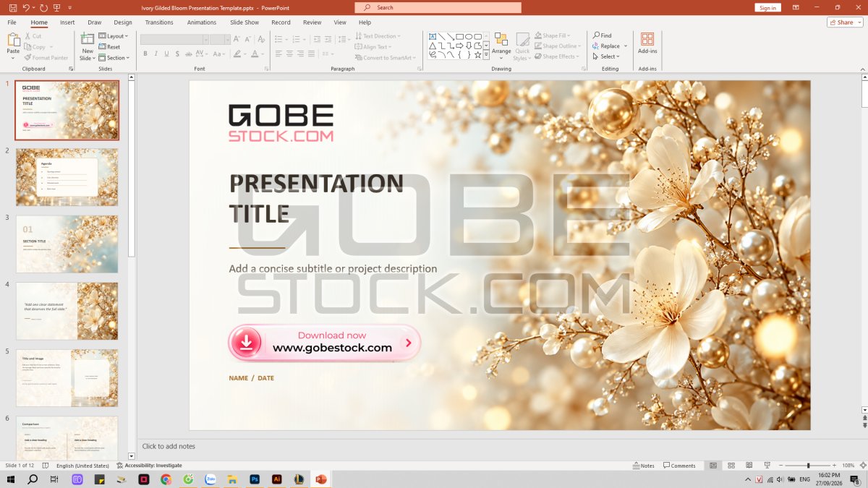Image resolution: width=868 pixels, height=488 pixels.
Task: Switch to Reading View in the status bar
Action: [x=749, y=466]
